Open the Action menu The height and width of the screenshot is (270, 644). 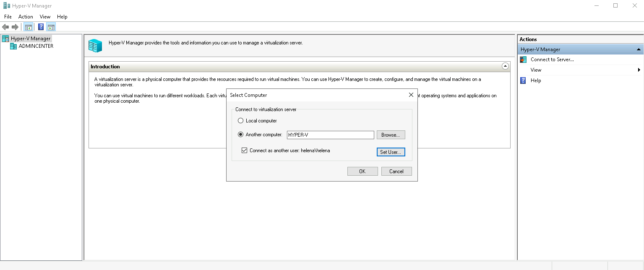(x=26, y=17)
